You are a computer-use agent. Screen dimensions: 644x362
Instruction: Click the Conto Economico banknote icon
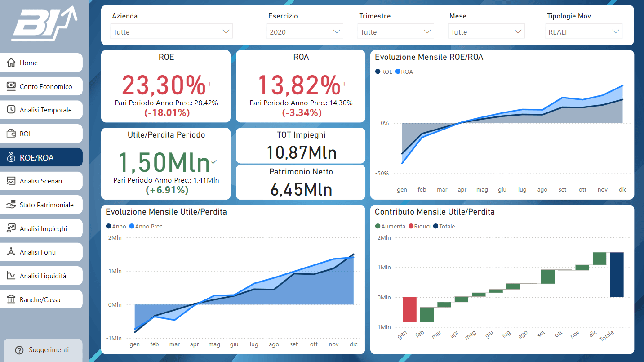pyautogui.click(x=11, y=86)
